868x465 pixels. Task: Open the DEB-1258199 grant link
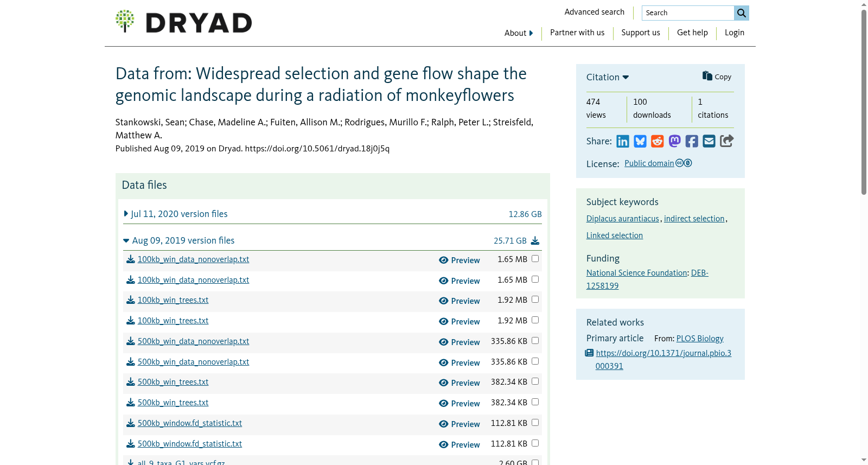[647, 279]
